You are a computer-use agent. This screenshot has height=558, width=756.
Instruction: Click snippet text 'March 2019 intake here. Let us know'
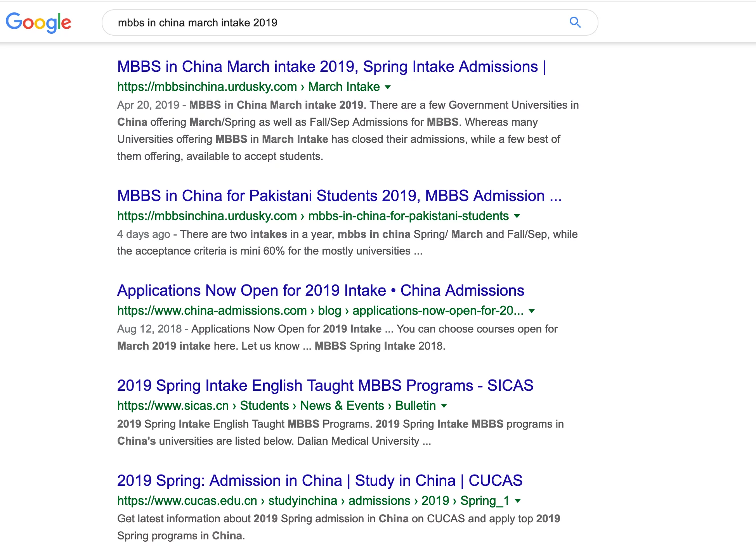coord(208,346)
